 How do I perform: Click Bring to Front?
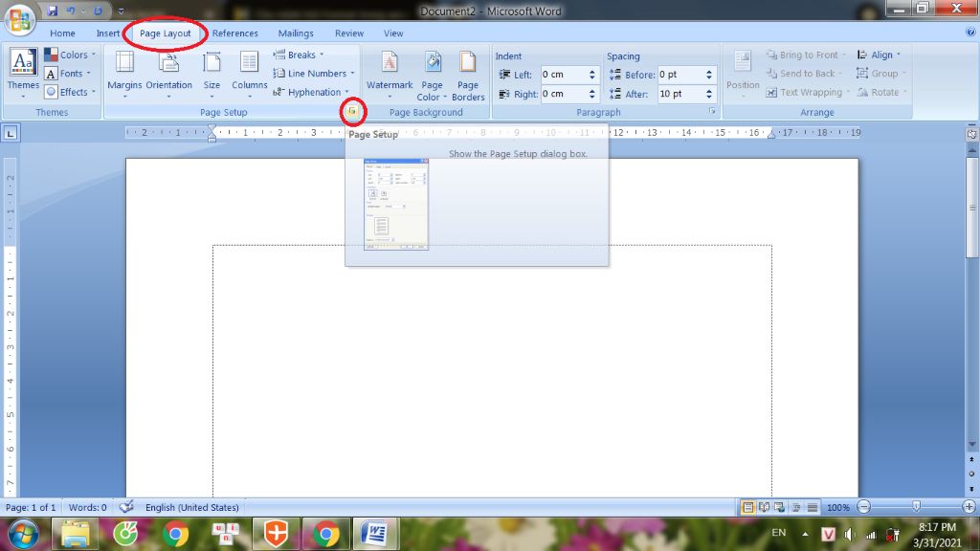tap(806, 55)
